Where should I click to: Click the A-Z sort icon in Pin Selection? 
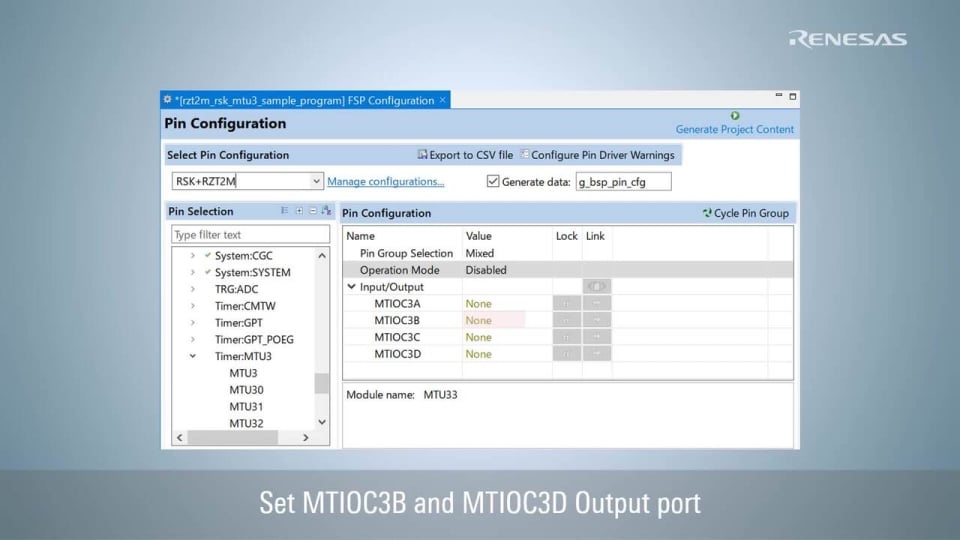pos(326,211)
